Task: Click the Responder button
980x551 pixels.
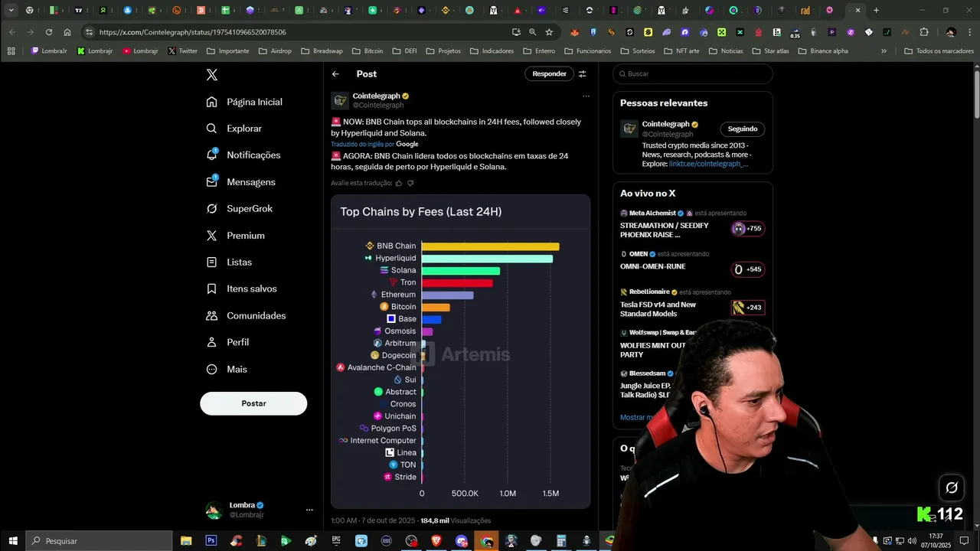Action: 549,74
